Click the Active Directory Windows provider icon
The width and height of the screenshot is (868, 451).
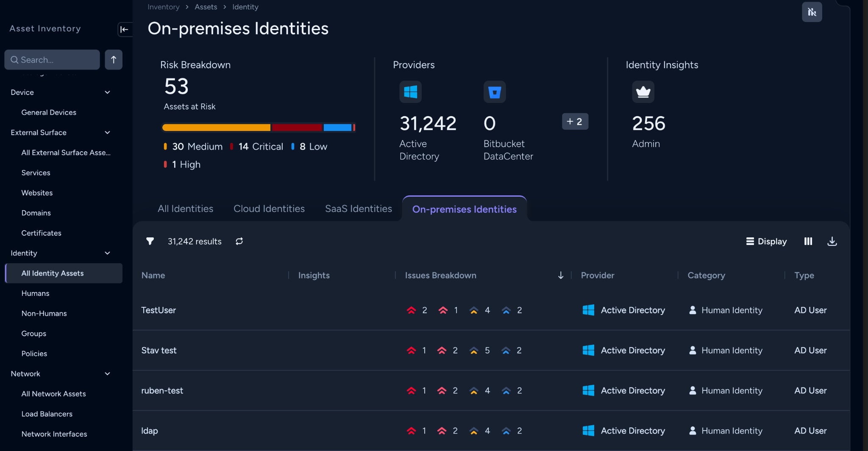[410, 92]
